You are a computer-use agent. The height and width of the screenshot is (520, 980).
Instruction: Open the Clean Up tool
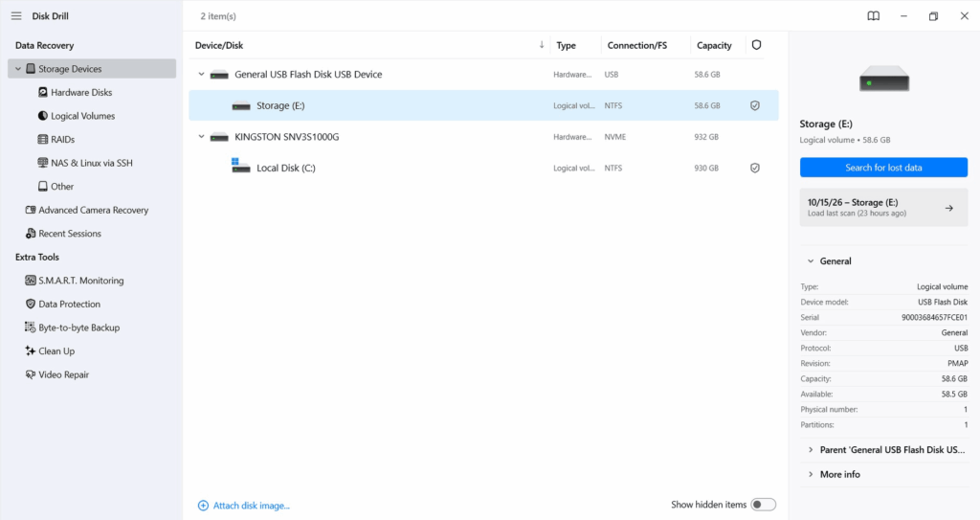(x=56, y=351)
